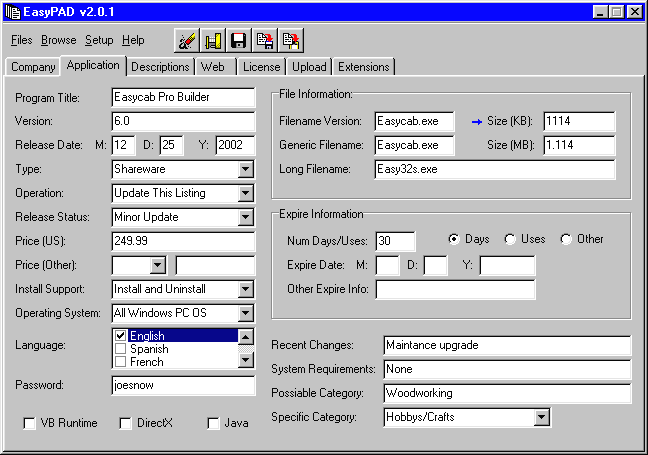The image size is (648, 455).
Task: Close the EasyPAD window
Action: tap(634, 12)
